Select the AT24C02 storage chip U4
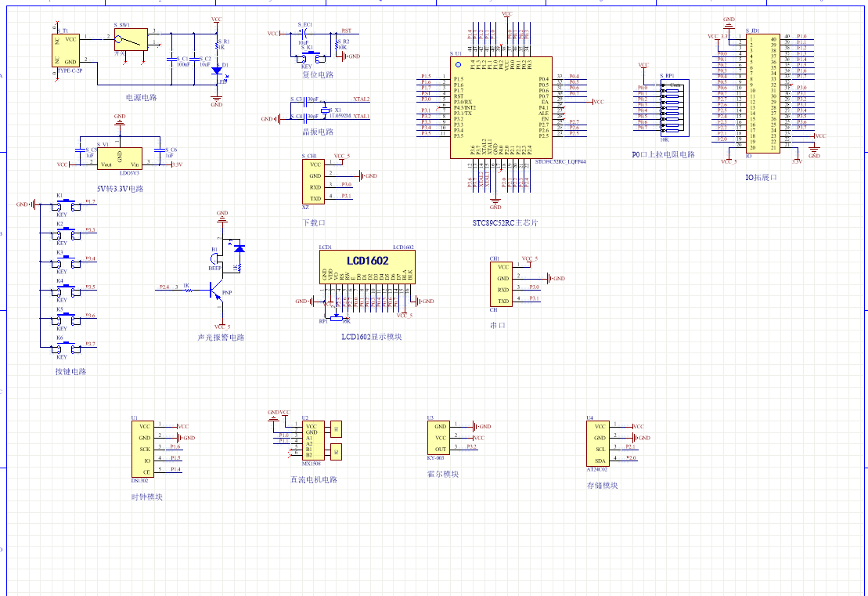 tap(599, 443)
